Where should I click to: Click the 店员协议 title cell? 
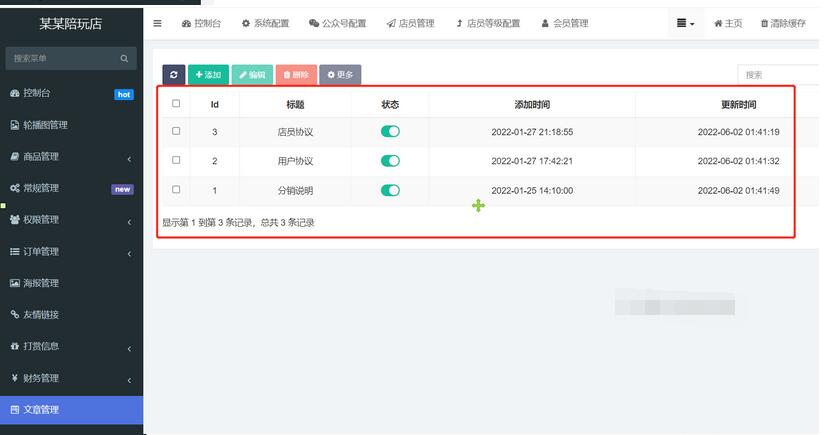295,132
